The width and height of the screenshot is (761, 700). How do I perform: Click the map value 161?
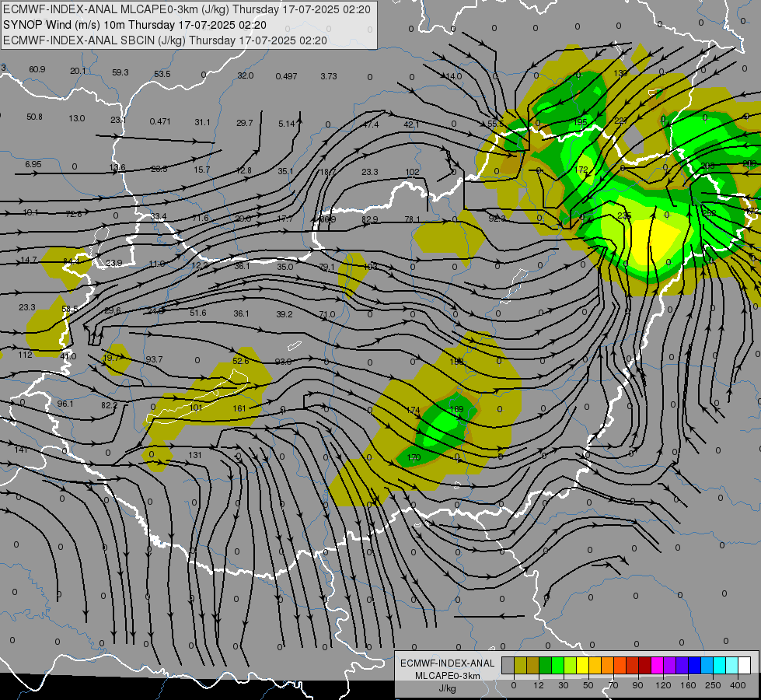pos(239,408)
